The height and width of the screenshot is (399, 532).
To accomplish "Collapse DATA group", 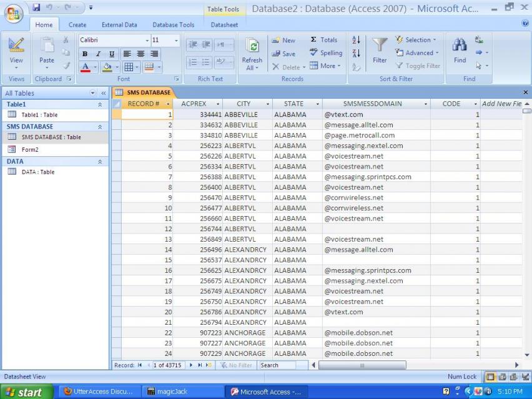I will pyautogui.click(x=100, y=162).
